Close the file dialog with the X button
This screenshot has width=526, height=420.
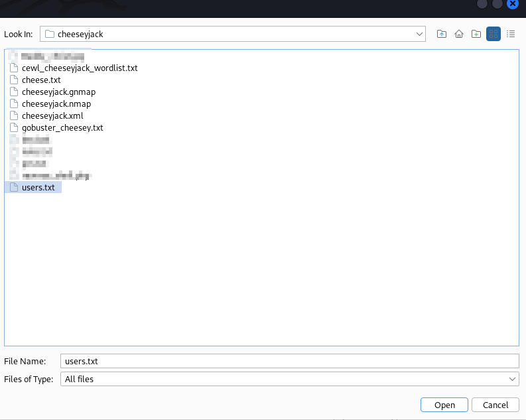coord(513,4)
